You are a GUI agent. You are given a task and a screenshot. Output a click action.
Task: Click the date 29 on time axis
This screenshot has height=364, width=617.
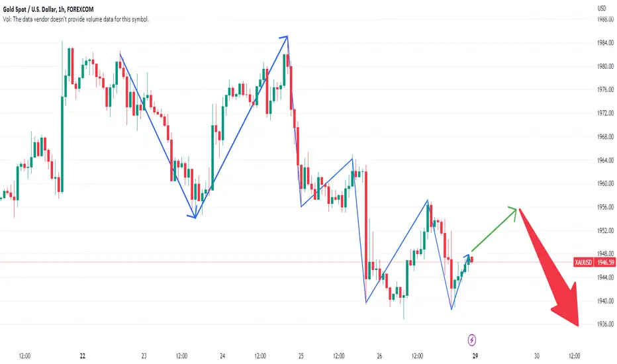tap(475, 356)
